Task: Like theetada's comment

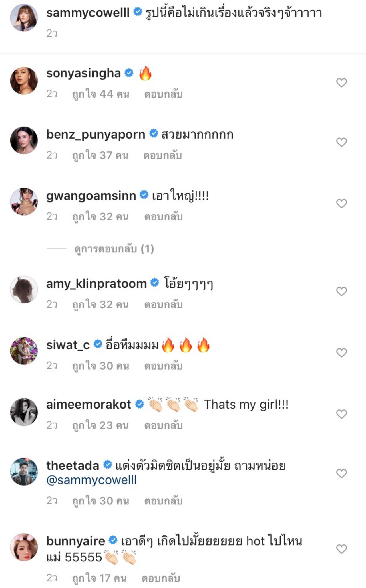Action: pos(341,473)
